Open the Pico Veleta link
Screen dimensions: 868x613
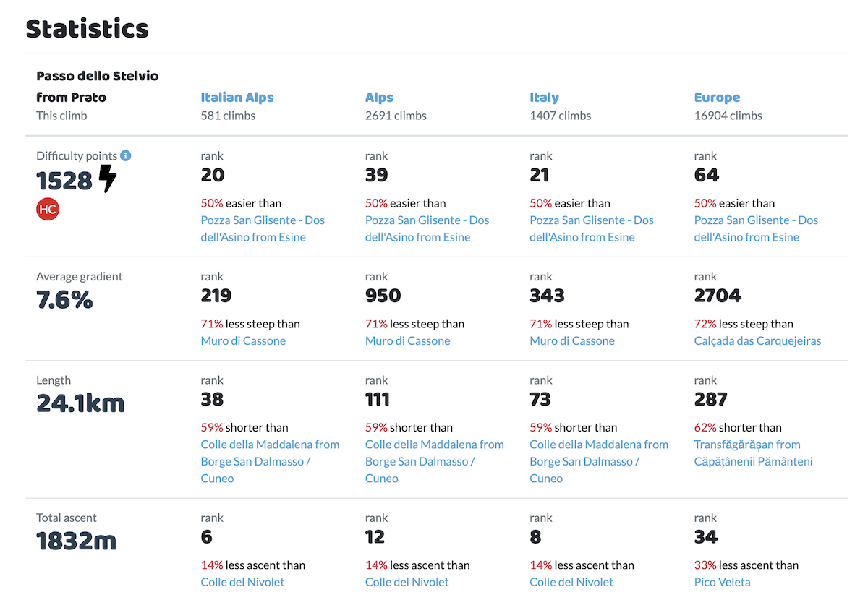click(x=723, y=582)
